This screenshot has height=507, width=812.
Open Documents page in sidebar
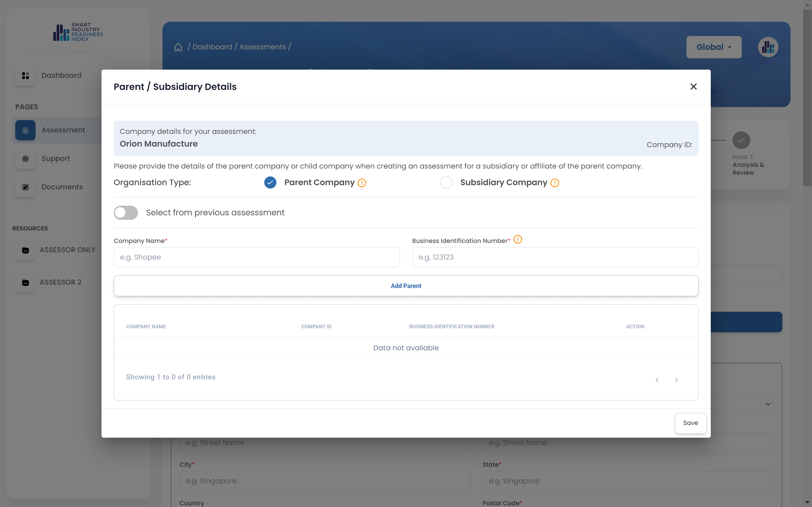[x=62, y=187]
